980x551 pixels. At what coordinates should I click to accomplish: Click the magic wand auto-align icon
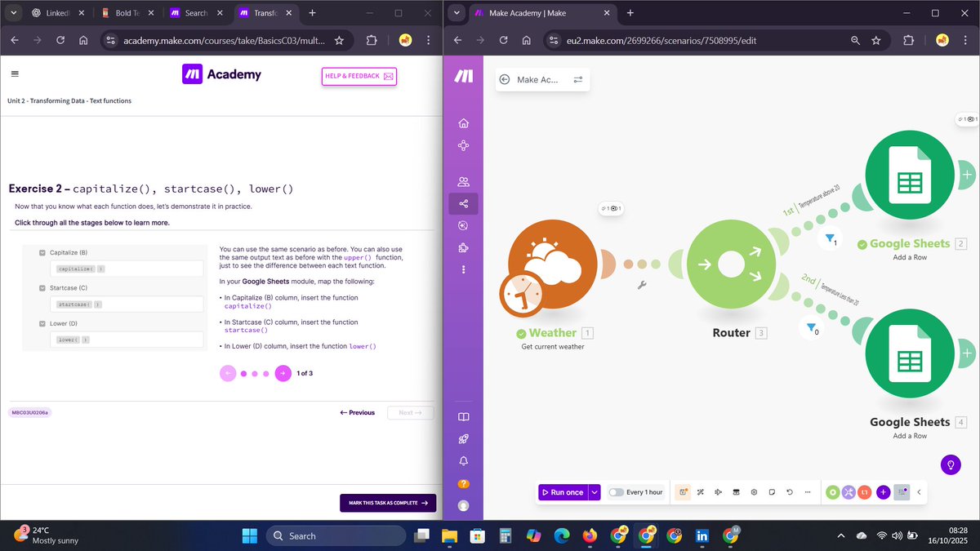pyautogui.click(x=701, y=492)
